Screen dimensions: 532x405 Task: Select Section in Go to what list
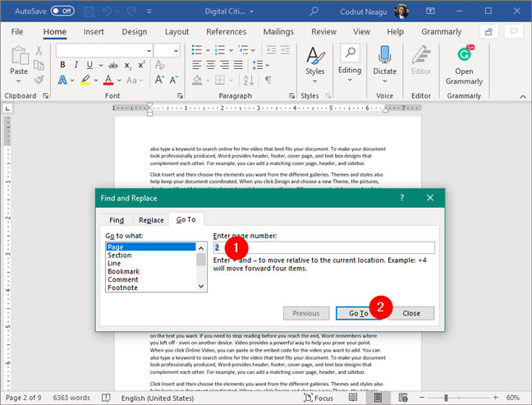(119, 255)
